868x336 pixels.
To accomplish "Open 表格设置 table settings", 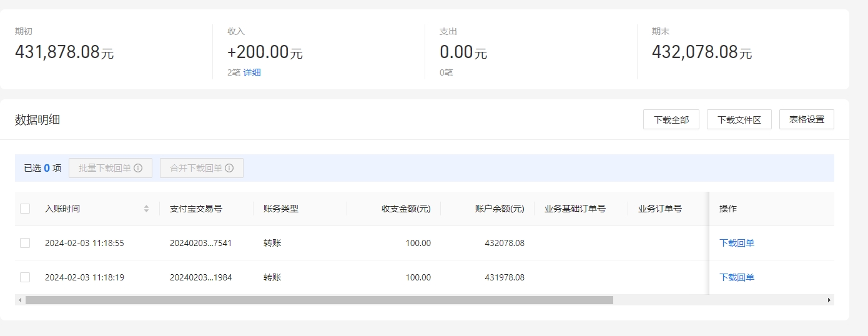I will 807,119.
